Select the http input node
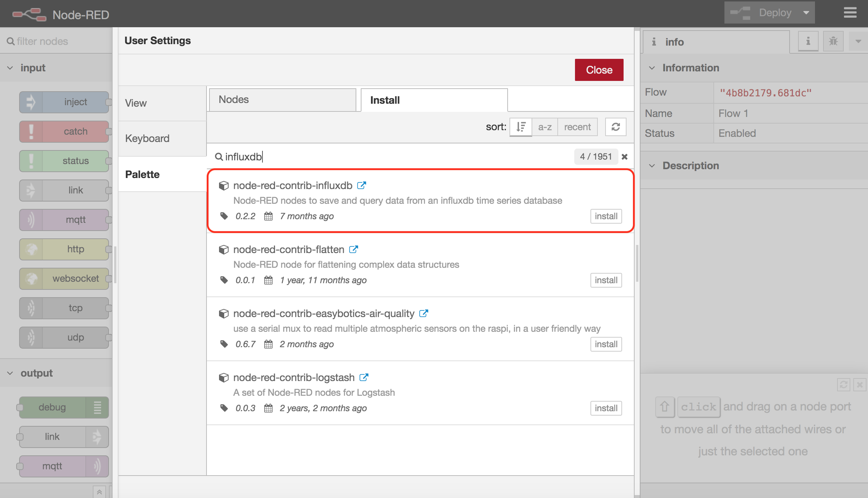868x498 pixels. click(x=64, y=249)
